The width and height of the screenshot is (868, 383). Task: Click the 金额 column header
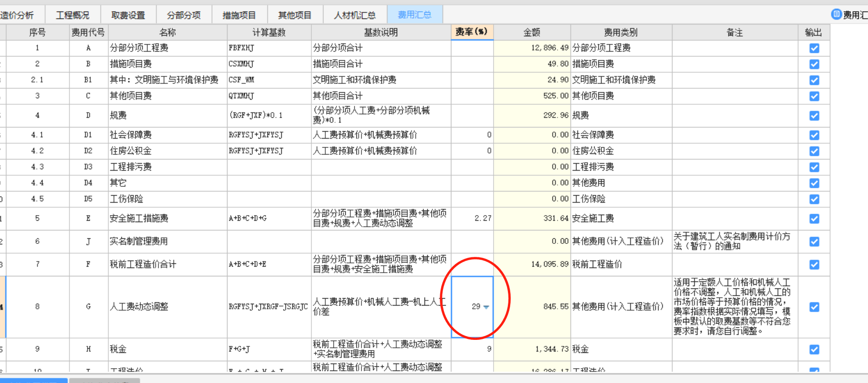(532, 32)
